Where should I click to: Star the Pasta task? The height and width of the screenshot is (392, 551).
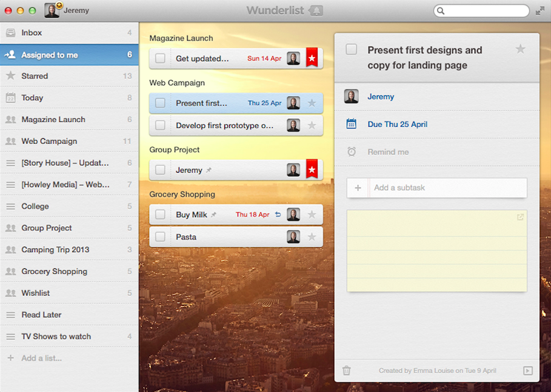(x=312, y=237)
